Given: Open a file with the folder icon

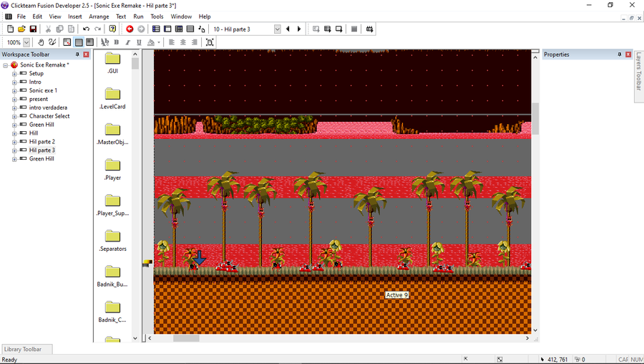Looking at the screenshot, I should (x=21, y=29).
